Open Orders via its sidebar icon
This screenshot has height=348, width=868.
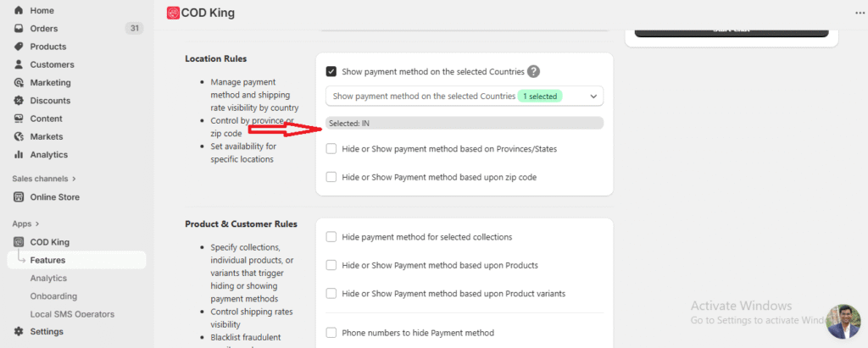point(19,29)
